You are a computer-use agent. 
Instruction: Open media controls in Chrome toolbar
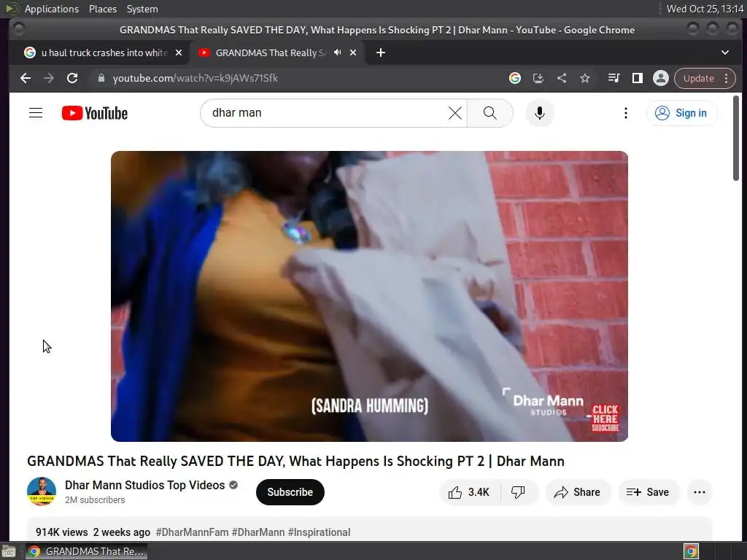click(x=614, y=78)
